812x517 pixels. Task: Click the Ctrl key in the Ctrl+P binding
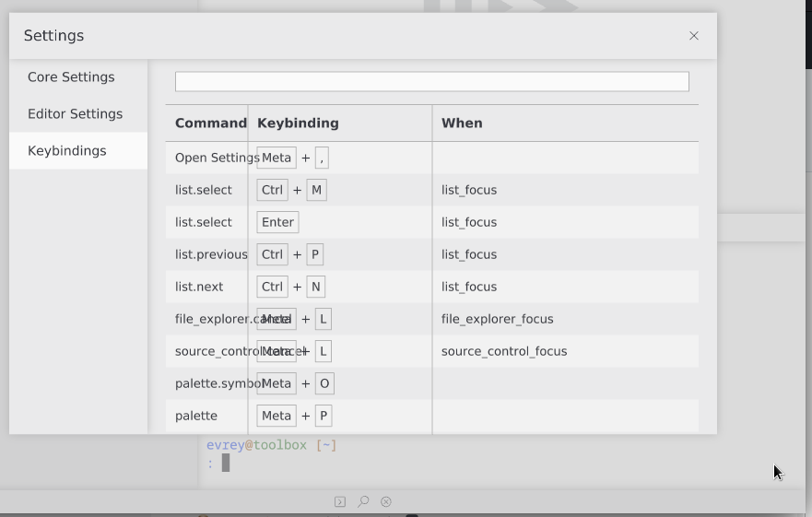click(273, 254)
